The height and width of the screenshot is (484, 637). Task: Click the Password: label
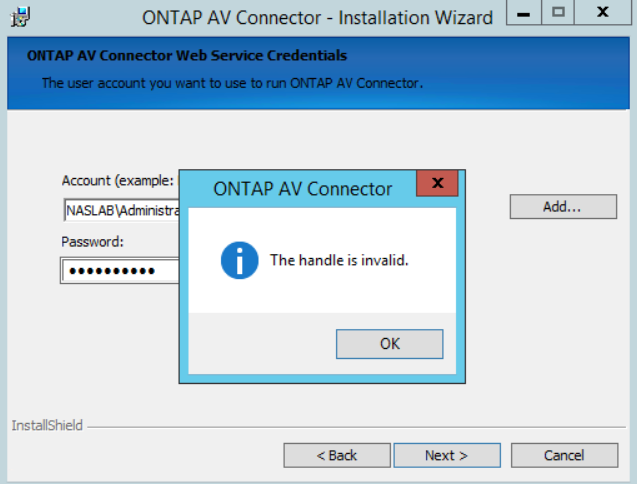tap(92, 241)
